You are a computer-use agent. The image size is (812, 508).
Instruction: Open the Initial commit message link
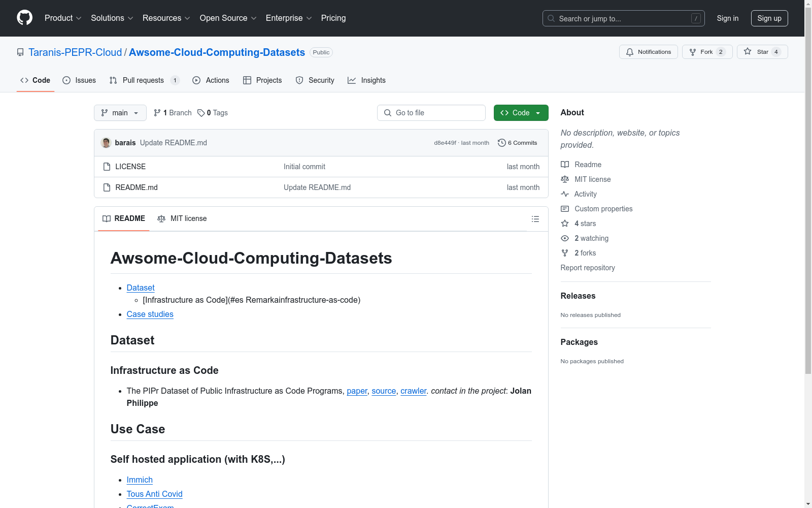[x=304, y=167]
